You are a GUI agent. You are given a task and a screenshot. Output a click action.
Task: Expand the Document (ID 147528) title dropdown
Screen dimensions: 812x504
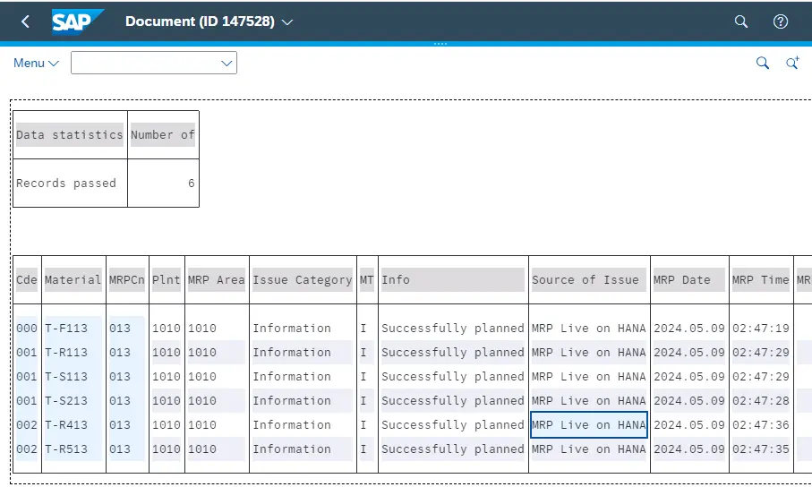click(x=287, y=22)
